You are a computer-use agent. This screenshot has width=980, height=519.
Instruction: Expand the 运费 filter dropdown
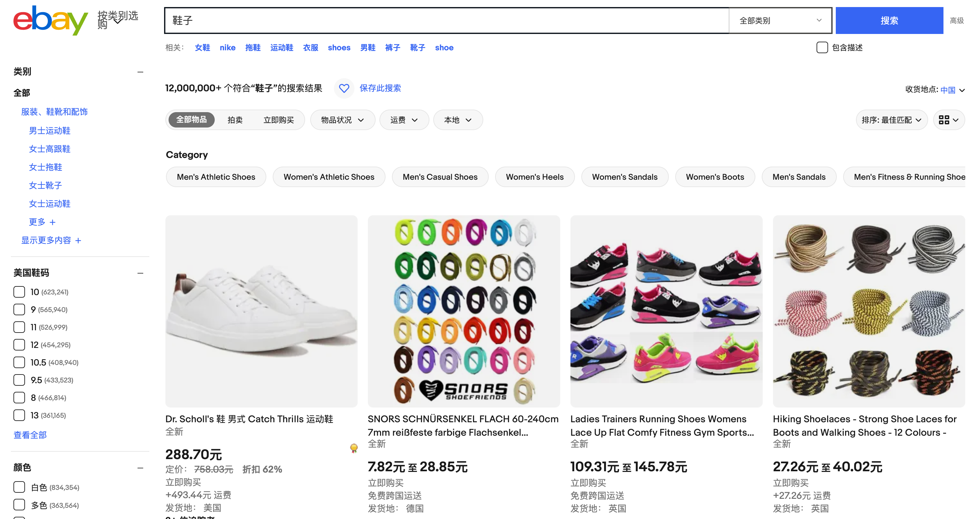(404, 120)
